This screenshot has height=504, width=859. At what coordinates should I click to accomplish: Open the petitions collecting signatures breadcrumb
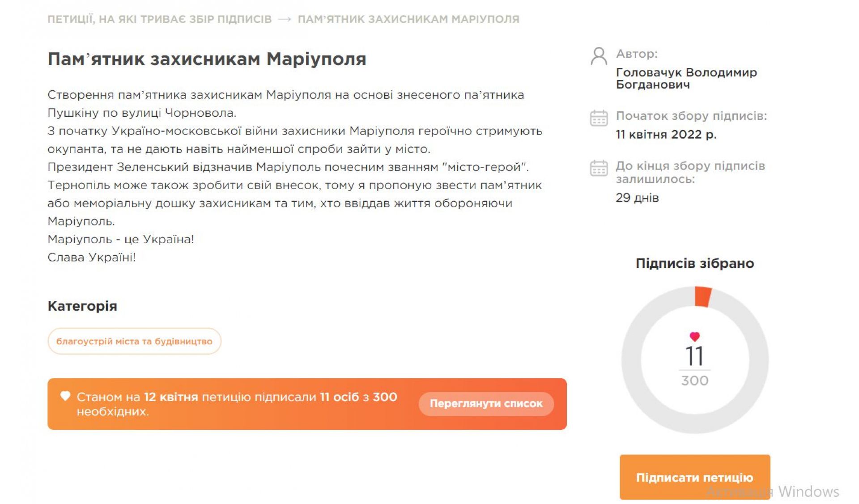coord(159,19)
